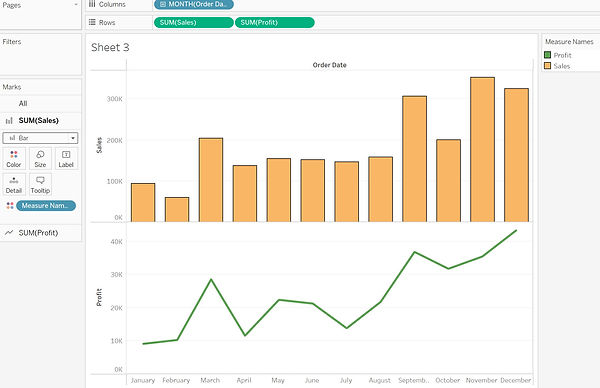The width and height of the screenshot is (600, 388).
Task: Click the bar icon next to SUM(Sales) marks
Action: [x=9, y=121]
